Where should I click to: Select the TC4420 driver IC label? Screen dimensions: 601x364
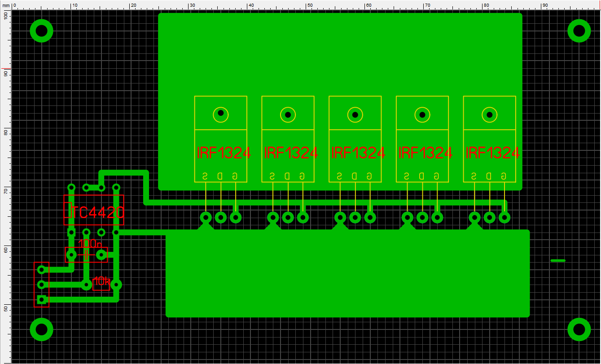[x=97, y=213]
